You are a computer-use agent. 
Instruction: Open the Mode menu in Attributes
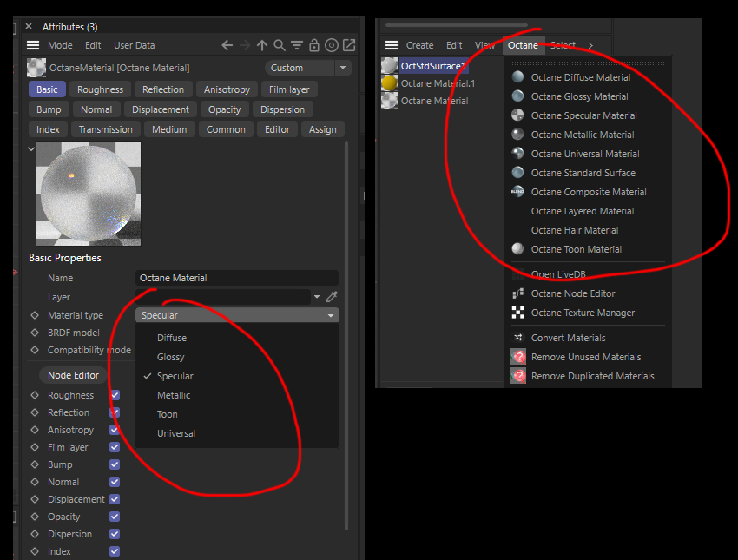coord(60,45)
